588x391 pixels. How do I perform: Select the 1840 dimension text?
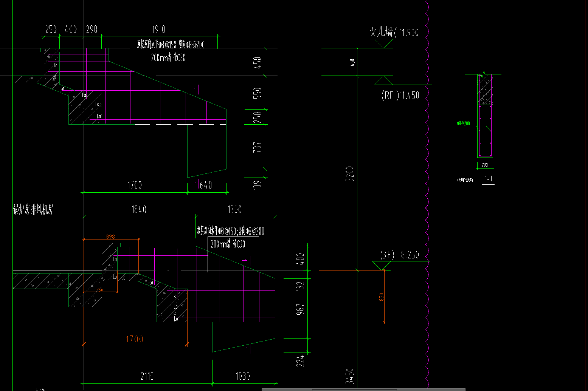point(139,210)
